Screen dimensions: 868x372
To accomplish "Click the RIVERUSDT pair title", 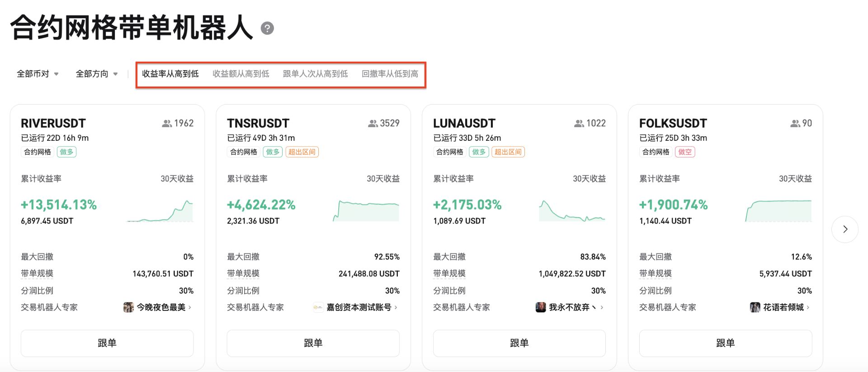I will tap(53, 123).
